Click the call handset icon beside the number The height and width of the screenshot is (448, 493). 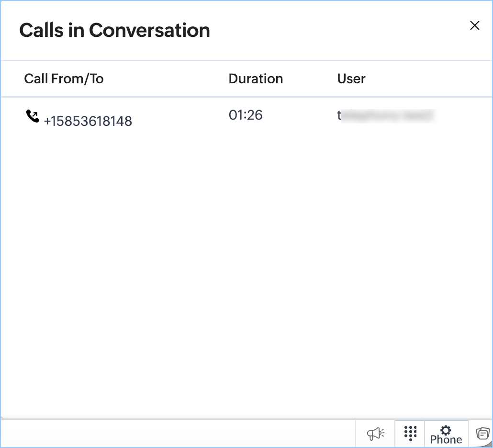pos(33,116)
